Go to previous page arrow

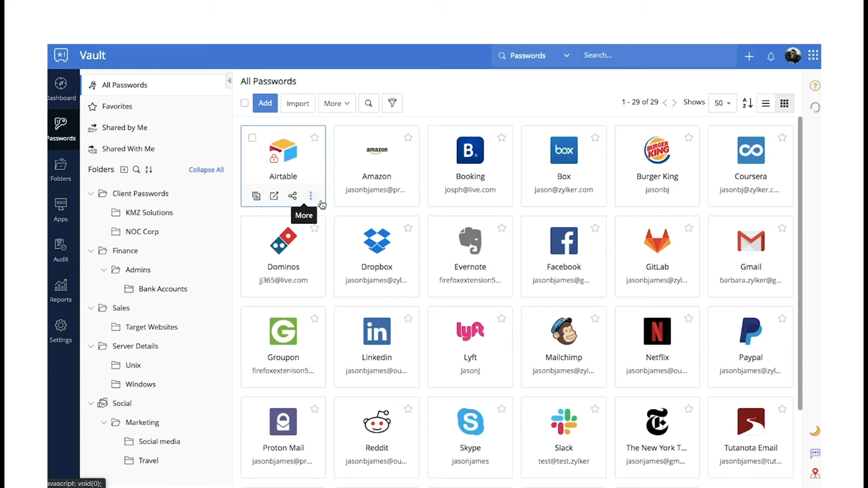coord(665,103)
